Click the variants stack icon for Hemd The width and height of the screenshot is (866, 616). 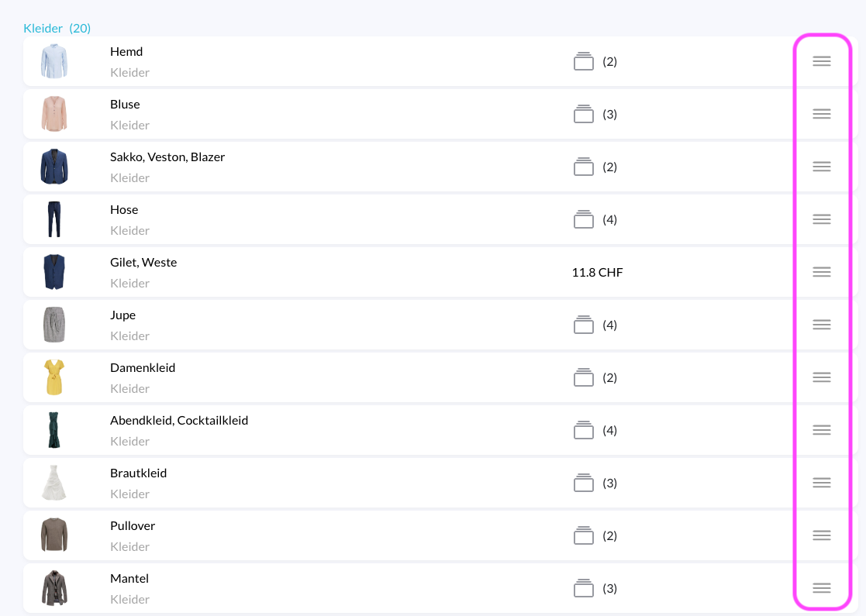pyautogui.click(x=584, y=61)
